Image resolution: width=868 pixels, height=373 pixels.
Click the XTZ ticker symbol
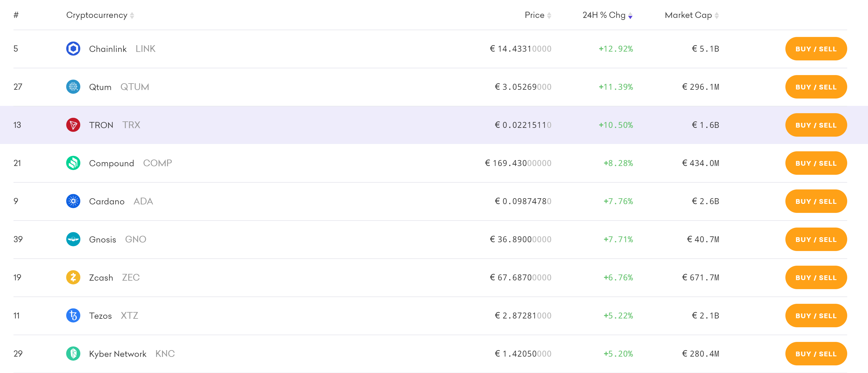click(129, 316)
